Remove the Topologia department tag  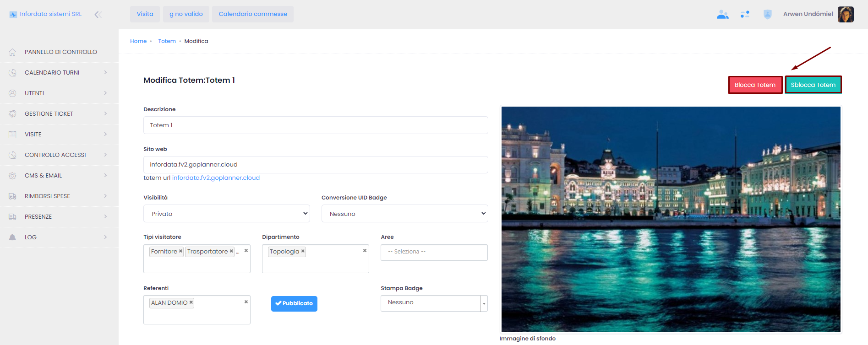click(303, 251)
